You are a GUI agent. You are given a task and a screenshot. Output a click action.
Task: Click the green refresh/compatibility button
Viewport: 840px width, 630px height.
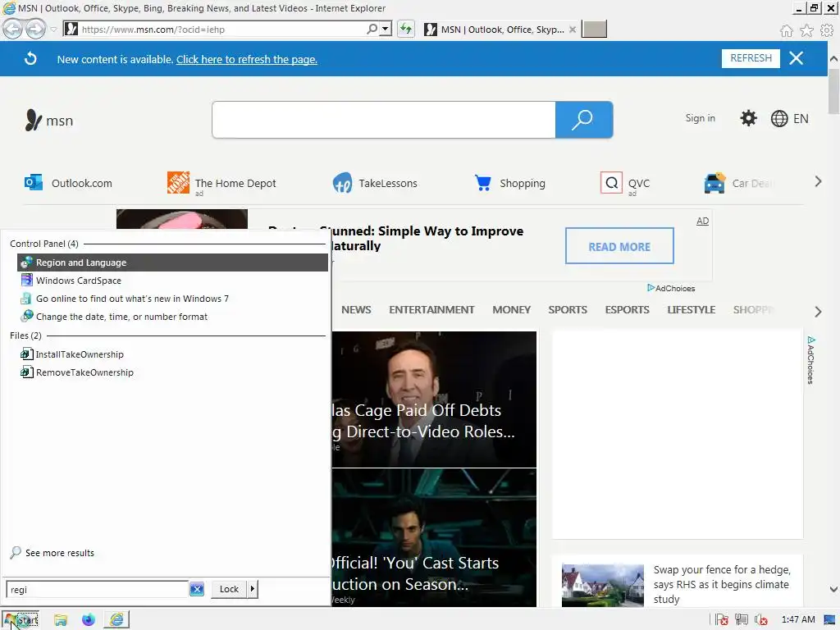click(x=406, y=29)
